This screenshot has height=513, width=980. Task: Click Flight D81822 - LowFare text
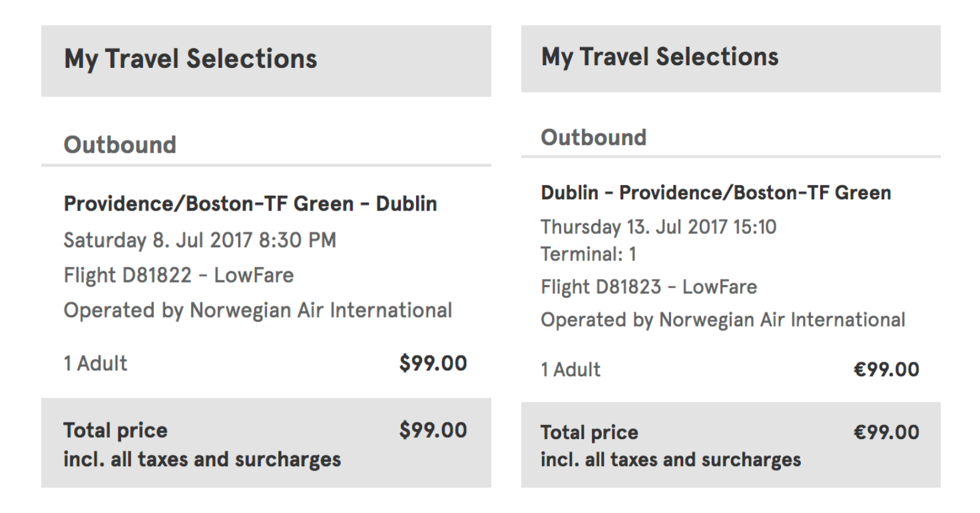point(178,275)
